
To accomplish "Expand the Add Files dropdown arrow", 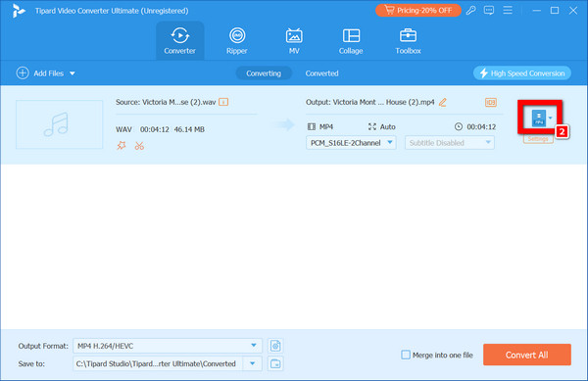I will pos(73,73).
